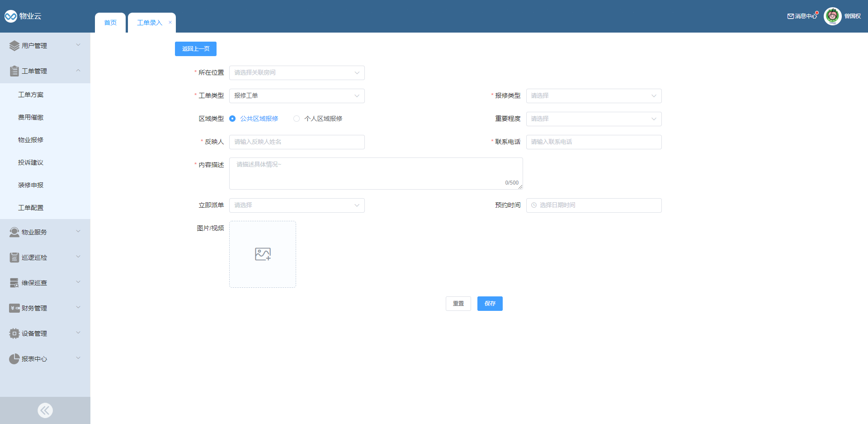Click the 报表中心 pie chart icon
The image size is (868, 424).
pyautogui.click(x=14, y=359)
